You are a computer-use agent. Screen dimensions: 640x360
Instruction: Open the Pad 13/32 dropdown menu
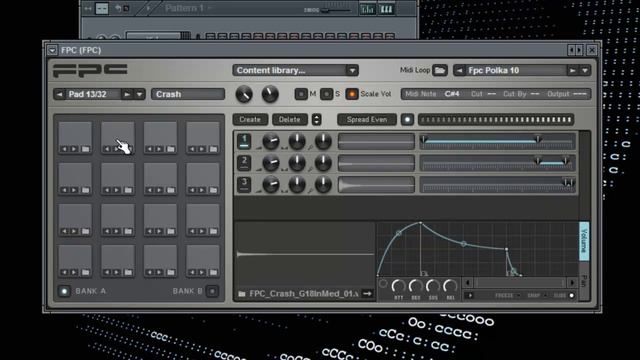click(139, 94)
